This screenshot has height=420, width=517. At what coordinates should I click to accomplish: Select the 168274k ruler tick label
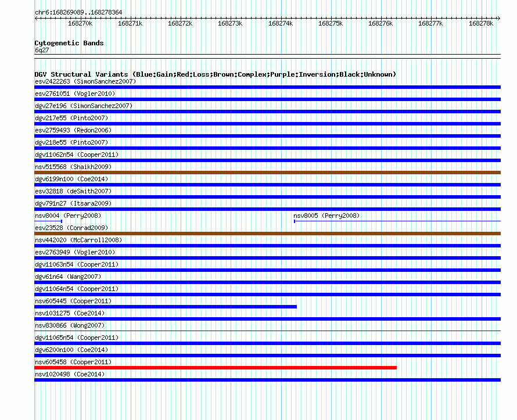(x=281, y=23)
